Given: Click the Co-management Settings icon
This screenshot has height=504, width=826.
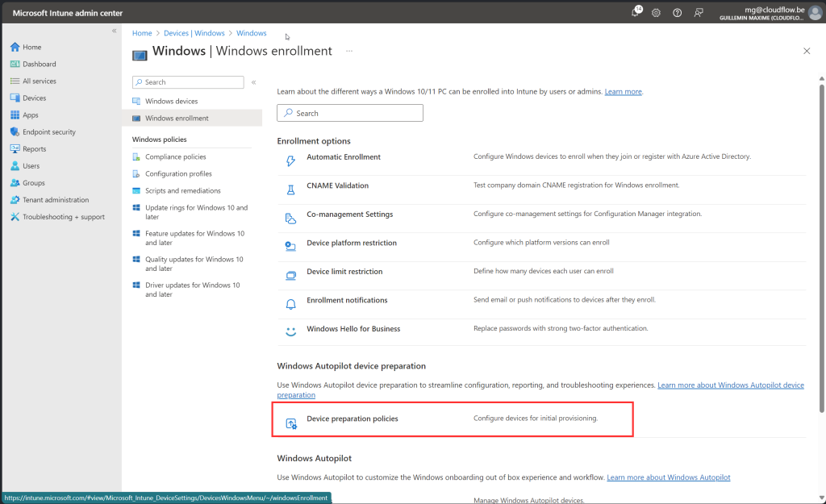Looking at the screenshot, I should [290, 218].
